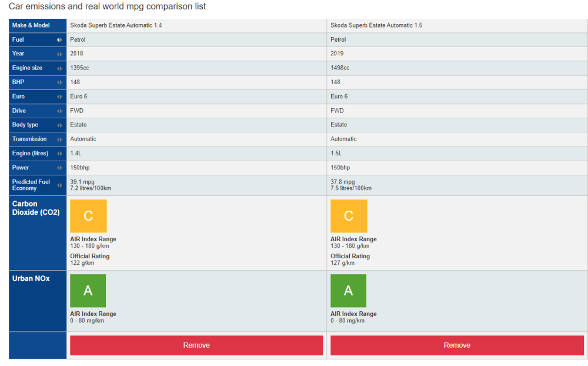588x366 pixels.
Task: Click the Urban NOx 'A' badge for the 1.5 model
Action: point(348,291)
